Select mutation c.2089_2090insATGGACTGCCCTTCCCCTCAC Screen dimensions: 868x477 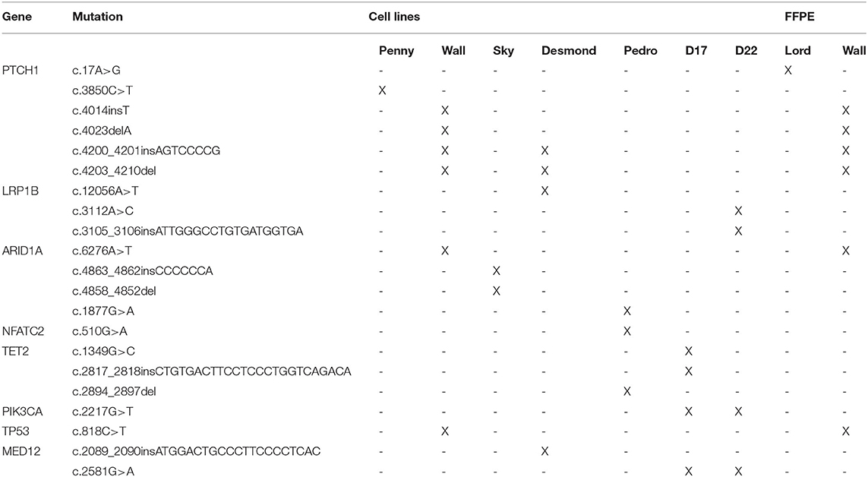pyautogui.click(x=197, y=451)
